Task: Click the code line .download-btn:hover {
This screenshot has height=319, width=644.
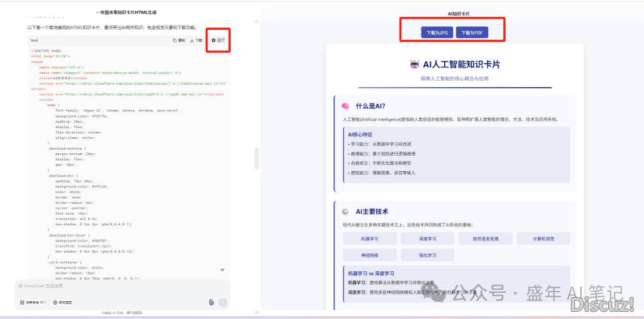Action: coord(68,236)
